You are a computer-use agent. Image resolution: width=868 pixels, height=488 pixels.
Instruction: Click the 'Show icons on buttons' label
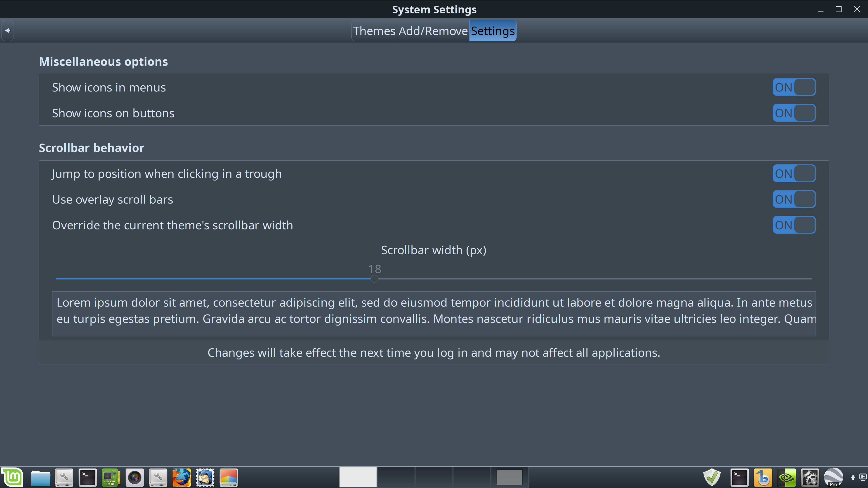click(113, 113)
